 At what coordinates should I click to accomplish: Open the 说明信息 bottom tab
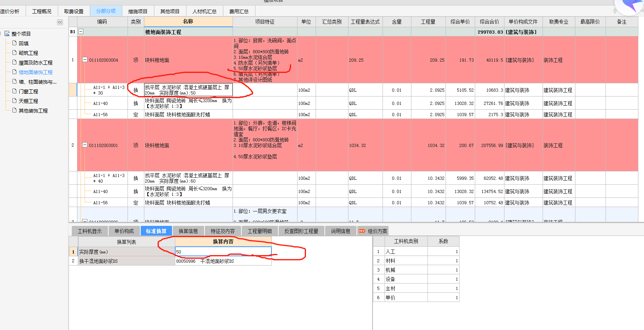(x=340, y=231)
